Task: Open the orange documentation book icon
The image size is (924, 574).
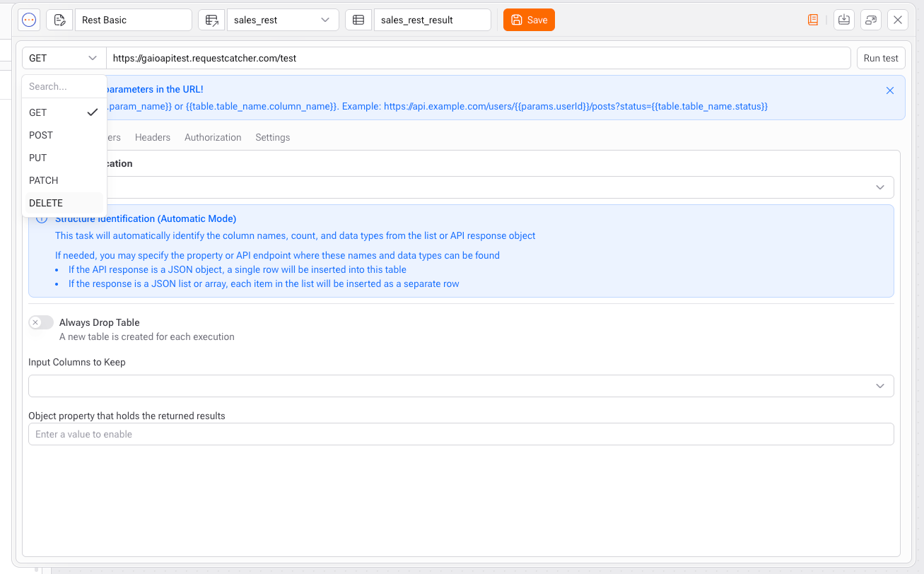Action: coord(813,20)
